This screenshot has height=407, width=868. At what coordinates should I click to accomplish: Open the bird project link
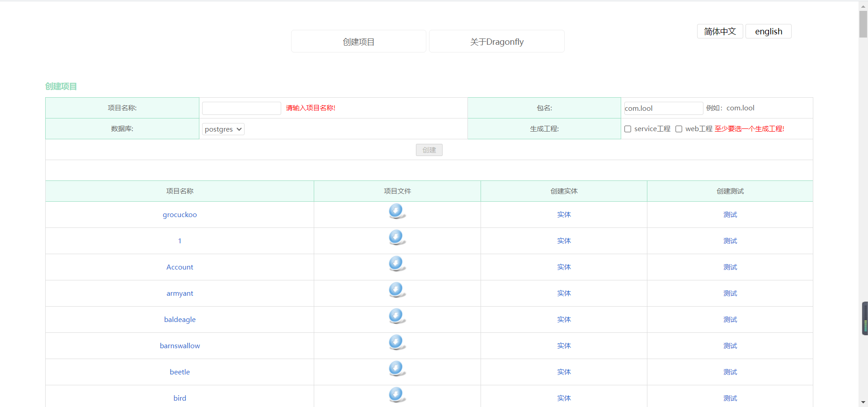click(x=180, y=398)
